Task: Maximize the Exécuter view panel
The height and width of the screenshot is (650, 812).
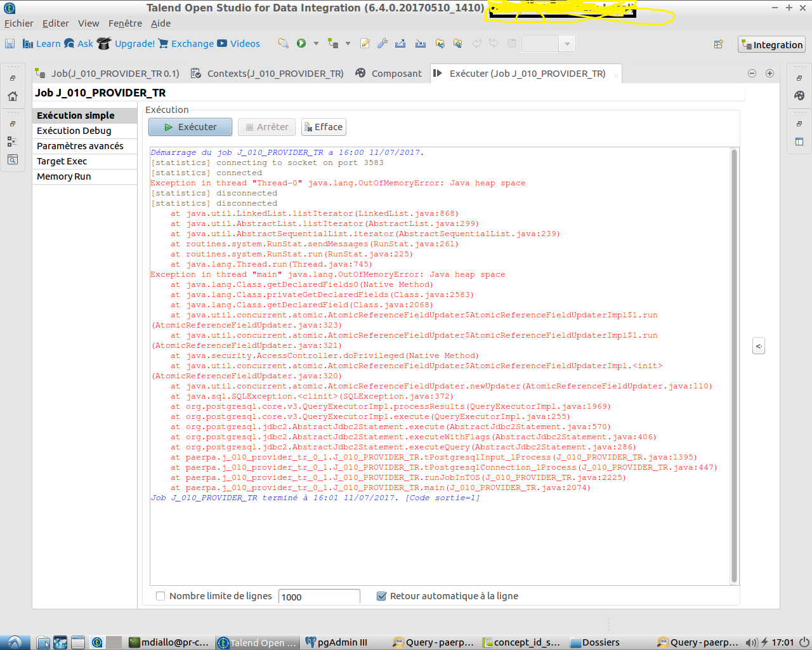Action: click(x=769, y=73)
